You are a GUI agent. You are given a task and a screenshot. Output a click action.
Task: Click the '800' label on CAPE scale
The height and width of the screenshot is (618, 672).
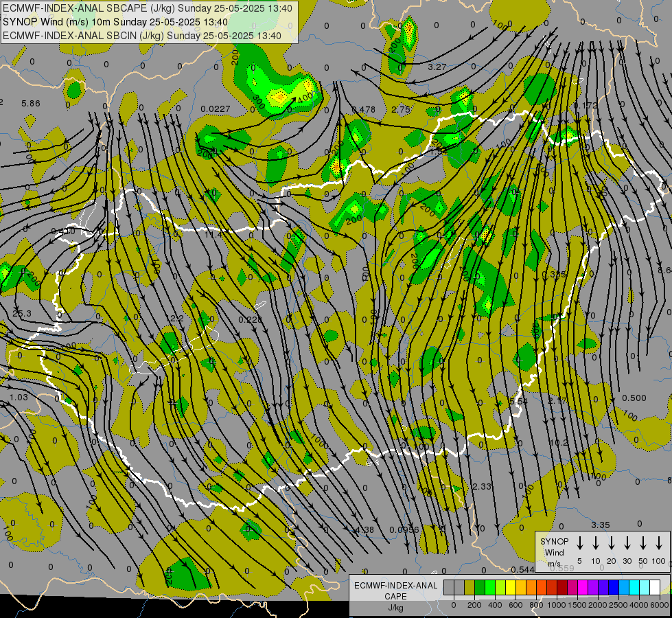coord(536,605)
